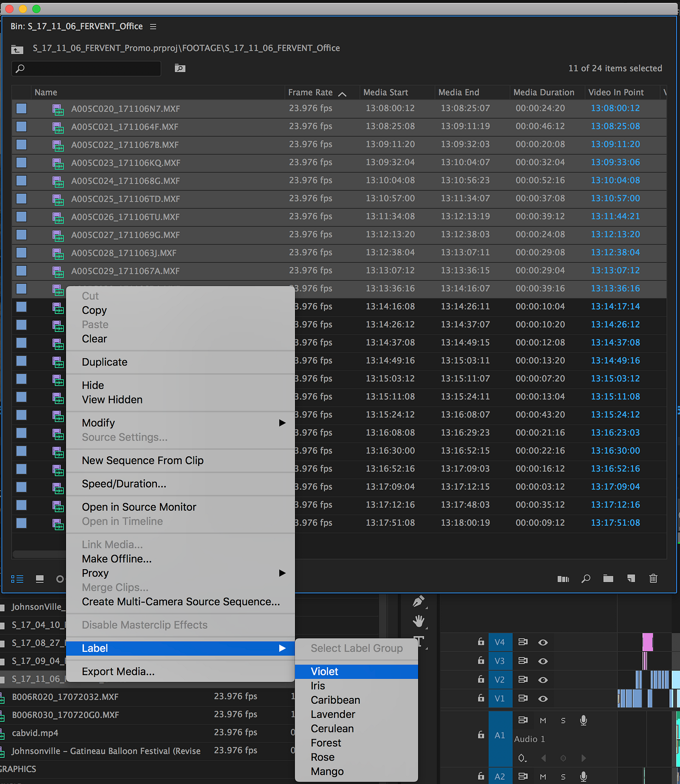This screenshot has height=784, width=680.
Task: Open the Find dialog from bin footer
Action: (x=586, y=579)
